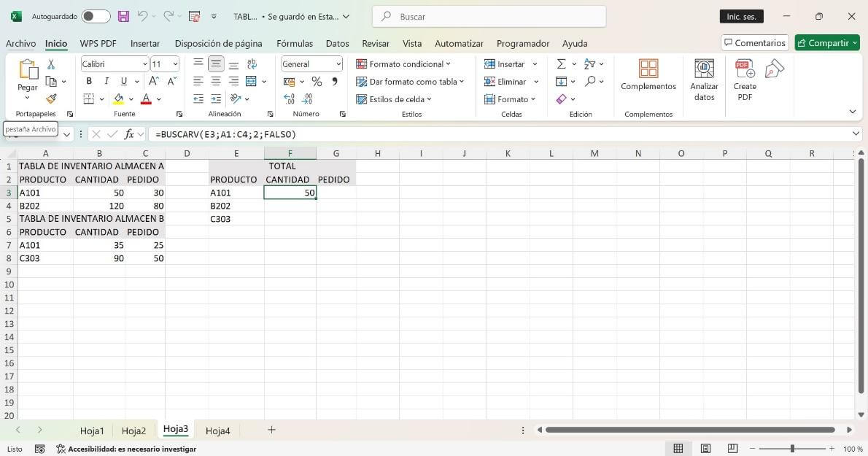Select the Cut scissors icon
The width and height of the screenshot is (868, 456).
[x=51, y=65]
